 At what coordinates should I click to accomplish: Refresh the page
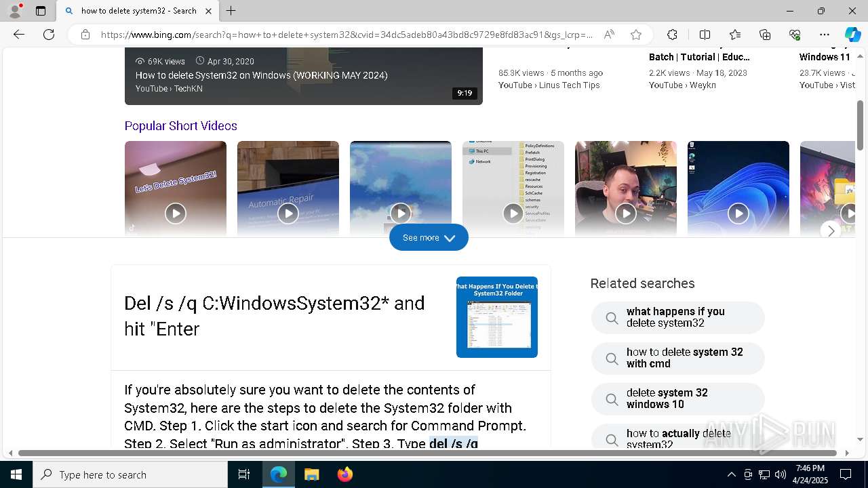(x=49, y=35)
